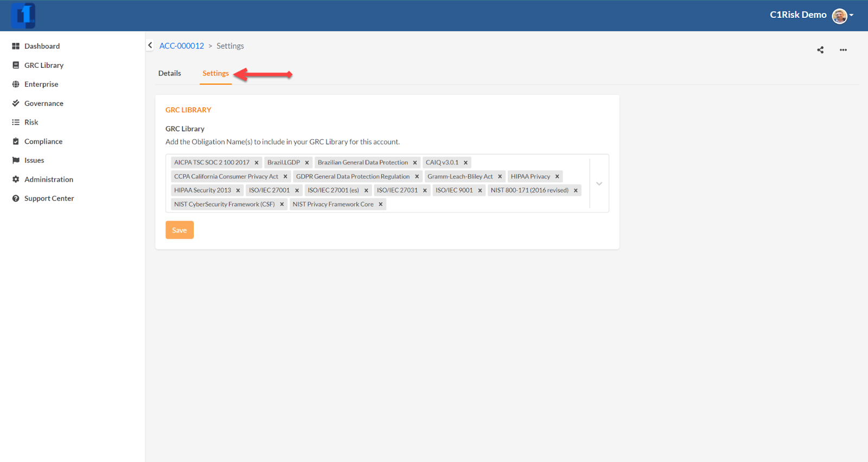Open GRC Library in the sidebar

point(44,65)
